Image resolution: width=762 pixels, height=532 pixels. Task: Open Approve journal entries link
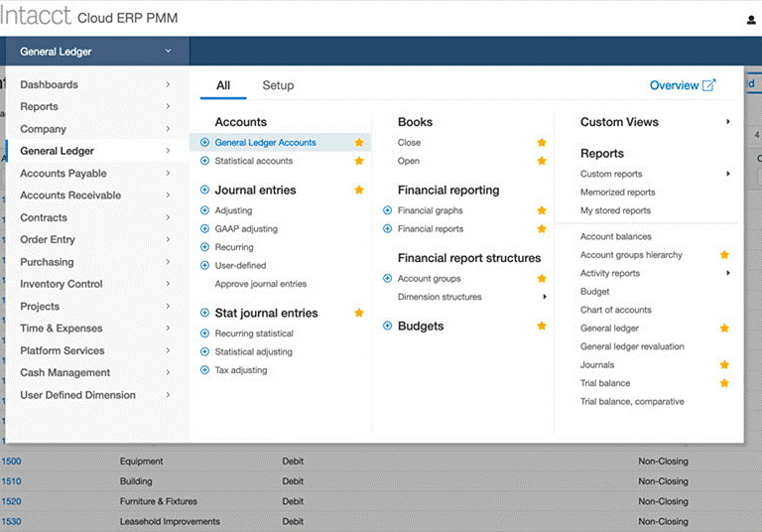(x=261, y=284)
